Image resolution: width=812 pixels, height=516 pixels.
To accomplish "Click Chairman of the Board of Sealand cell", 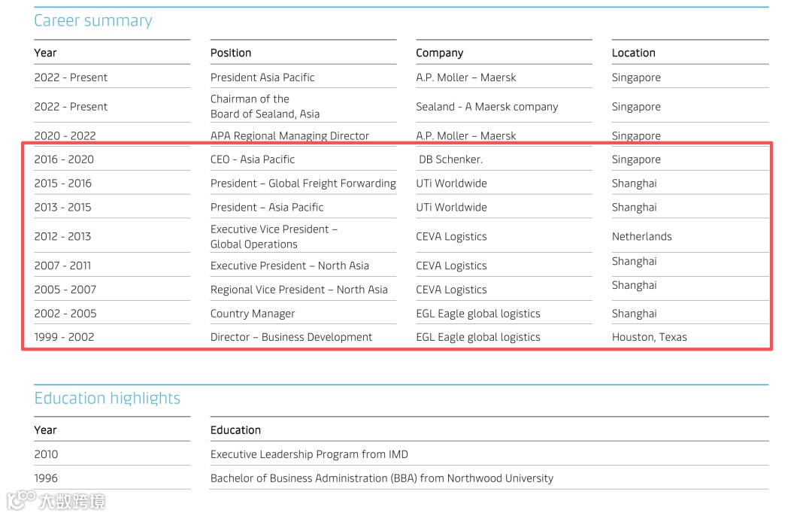I will (x=265, y=106).
